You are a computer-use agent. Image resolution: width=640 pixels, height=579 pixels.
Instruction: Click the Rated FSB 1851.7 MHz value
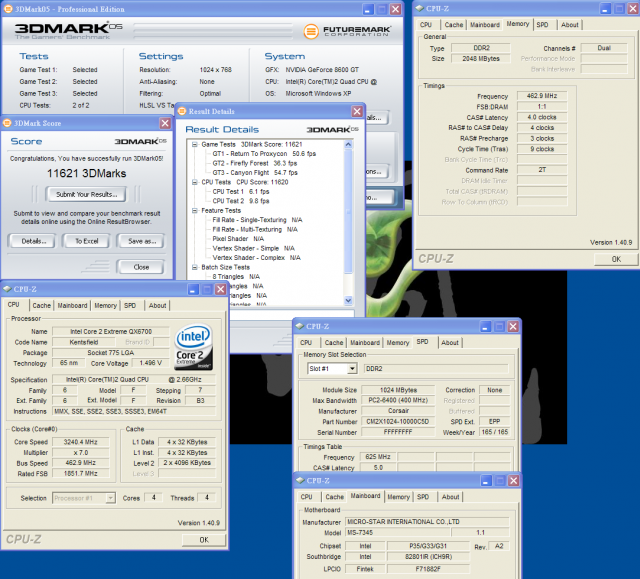click(80, 474)
